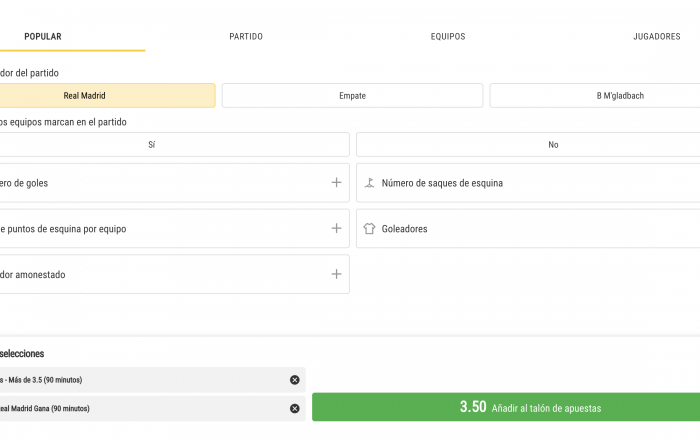Open the Goleadores market
This screenshot has width=700, height=441.
[x=528, y=229]
